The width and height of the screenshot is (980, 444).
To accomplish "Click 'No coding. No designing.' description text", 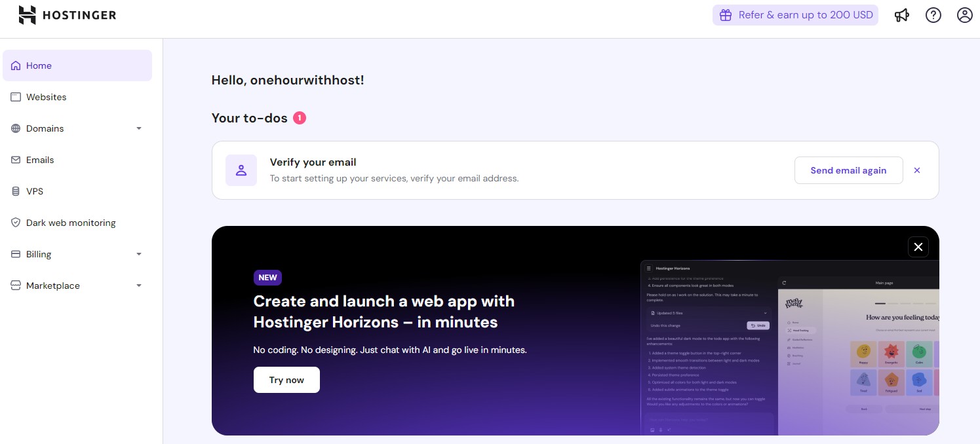I will tap(390, 350).
